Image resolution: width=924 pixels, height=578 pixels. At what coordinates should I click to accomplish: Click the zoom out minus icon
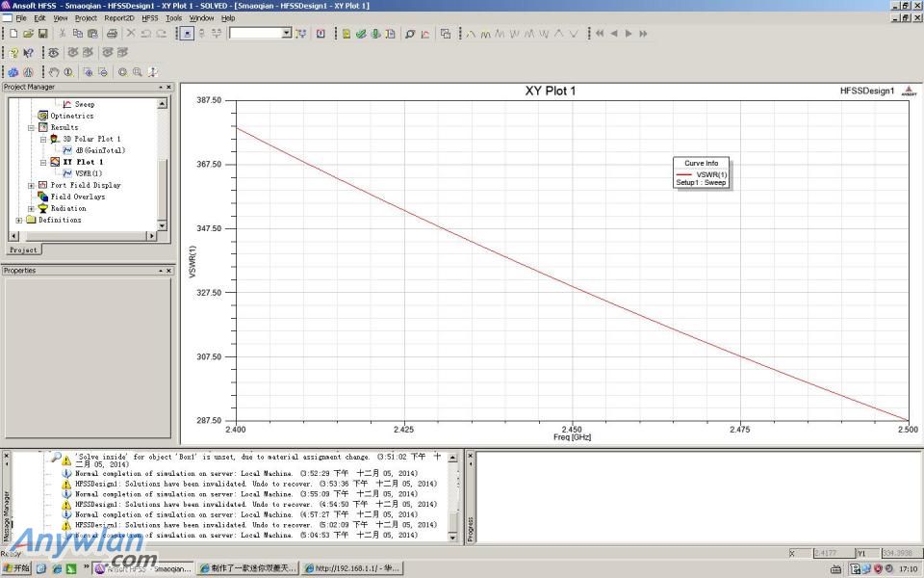point(103,72)
